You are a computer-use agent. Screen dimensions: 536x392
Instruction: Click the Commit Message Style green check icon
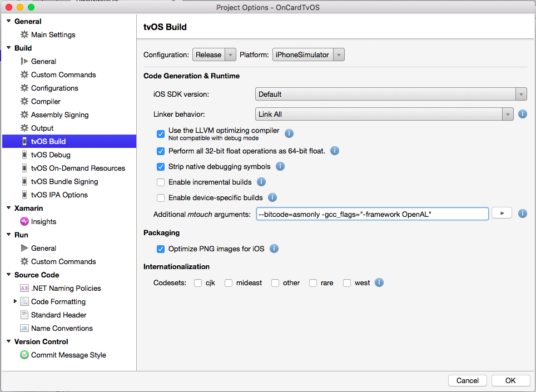[x=24, y=355]
